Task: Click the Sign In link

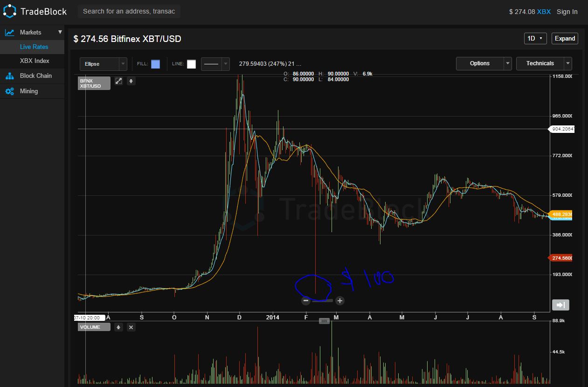Action: pyautogui.click(x=567, y=12)
